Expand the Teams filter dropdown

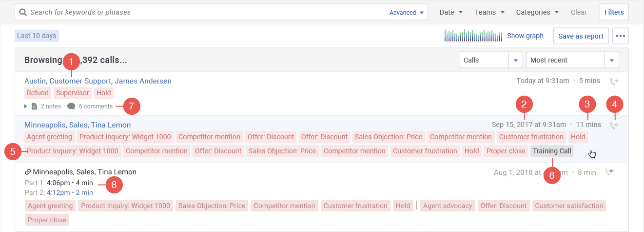pyautogui.click(x=489, y=12)
